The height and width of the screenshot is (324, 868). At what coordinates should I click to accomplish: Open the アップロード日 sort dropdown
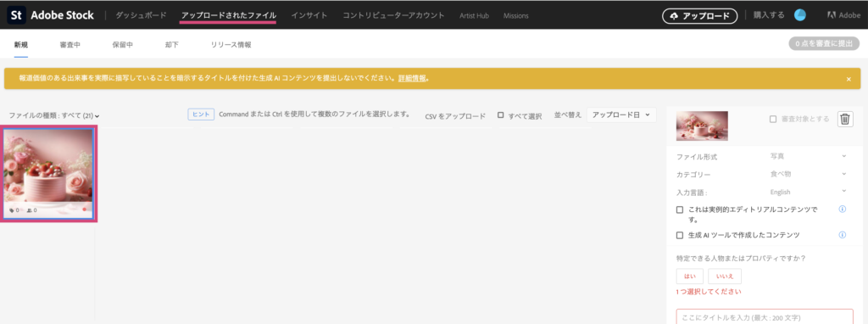pos(621,115)
